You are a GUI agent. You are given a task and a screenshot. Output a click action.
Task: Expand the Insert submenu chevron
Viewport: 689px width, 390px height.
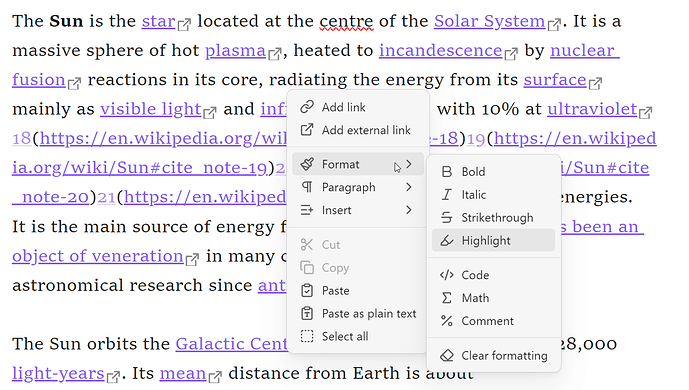point(409,210)
